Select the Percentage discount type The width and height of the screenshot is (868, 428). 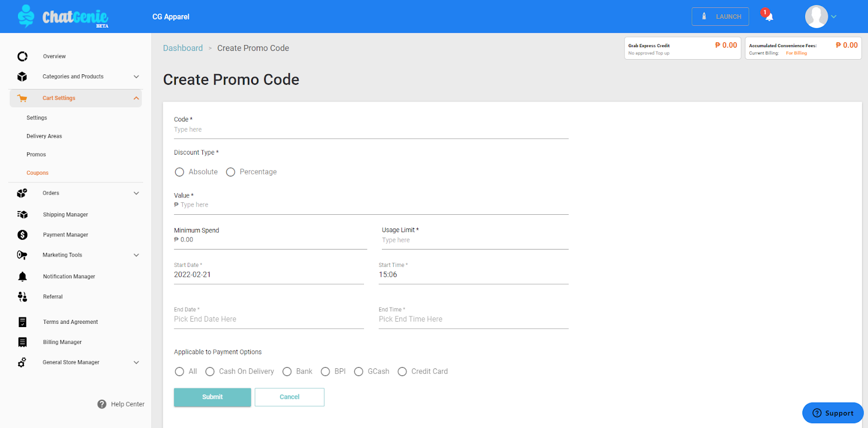pyautogui.click(x=231, y=172)
